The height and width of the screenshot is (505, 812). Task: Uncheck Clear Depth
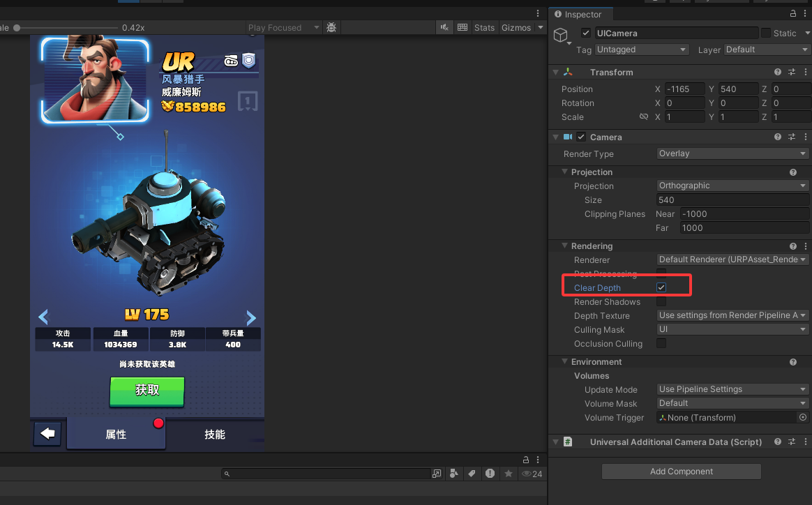click(661, 287)
